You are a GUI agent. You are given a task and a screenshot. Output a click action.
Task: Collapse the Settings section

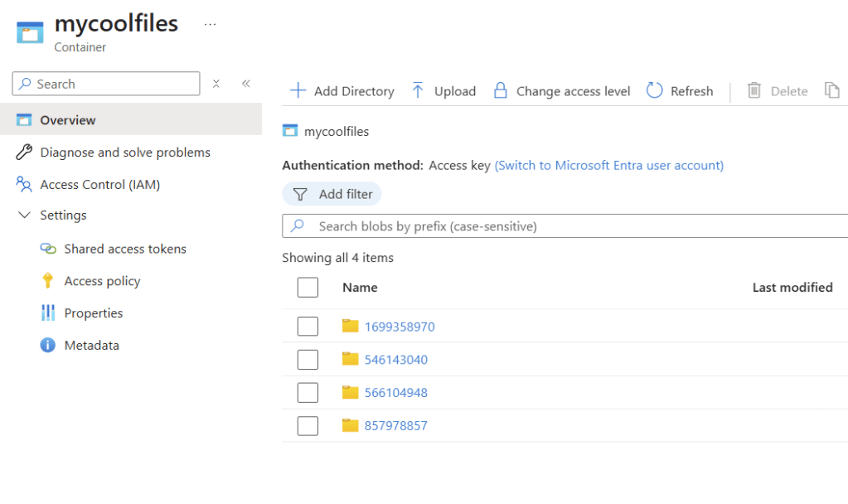(24, 216)
